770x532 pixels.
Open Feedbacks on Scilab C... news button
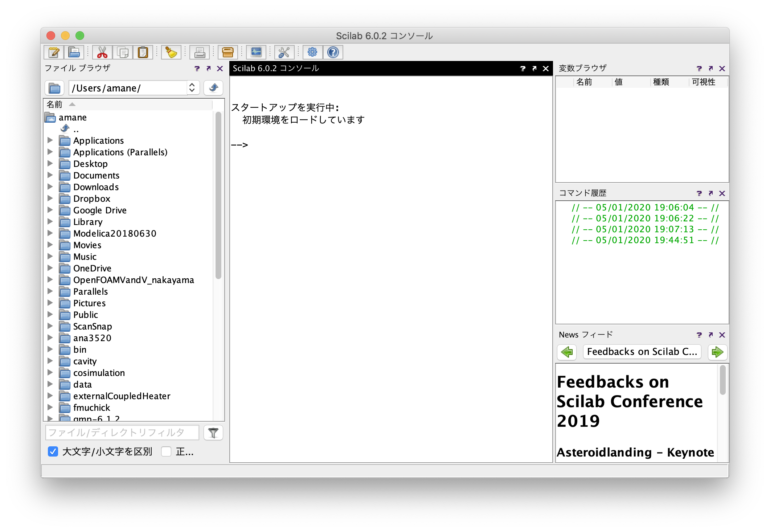tap(642, 352)
